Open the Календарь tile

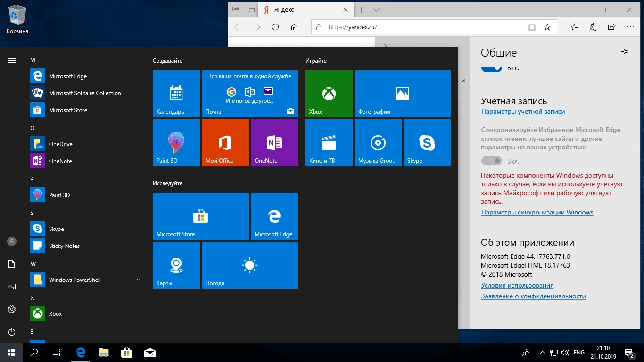176,94
